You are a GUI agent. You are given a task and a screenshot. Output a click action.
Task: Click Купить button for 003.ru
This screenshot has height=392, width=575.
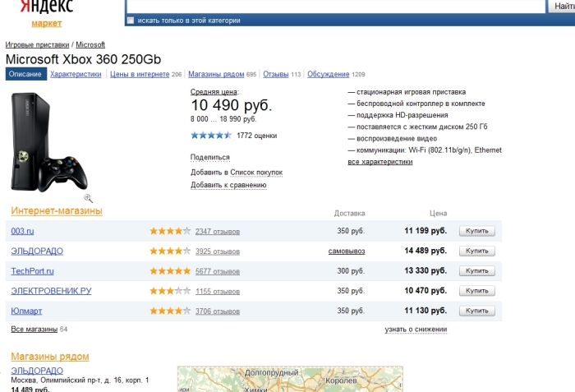coord(477,231)
